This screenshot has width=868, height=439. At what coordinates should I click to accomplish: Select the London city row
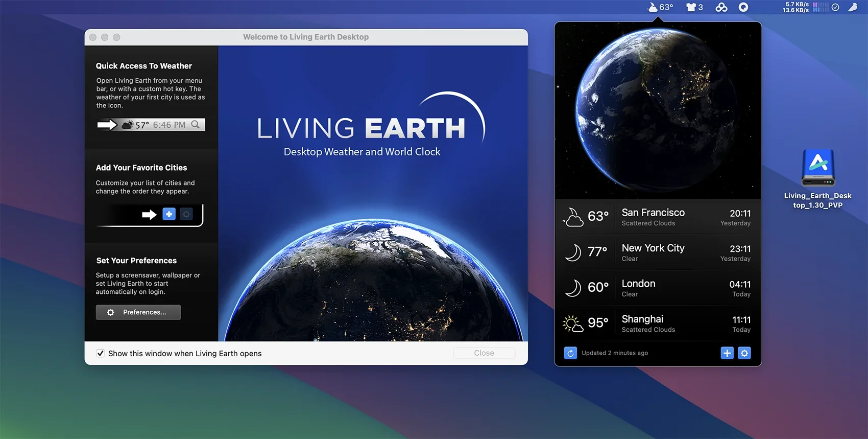(658, 288)
